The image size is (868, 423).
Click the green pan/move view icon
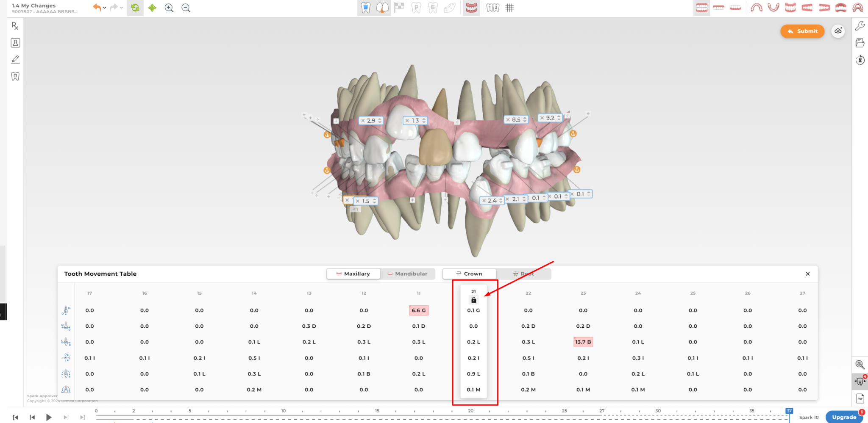click(x=152, y=8)
